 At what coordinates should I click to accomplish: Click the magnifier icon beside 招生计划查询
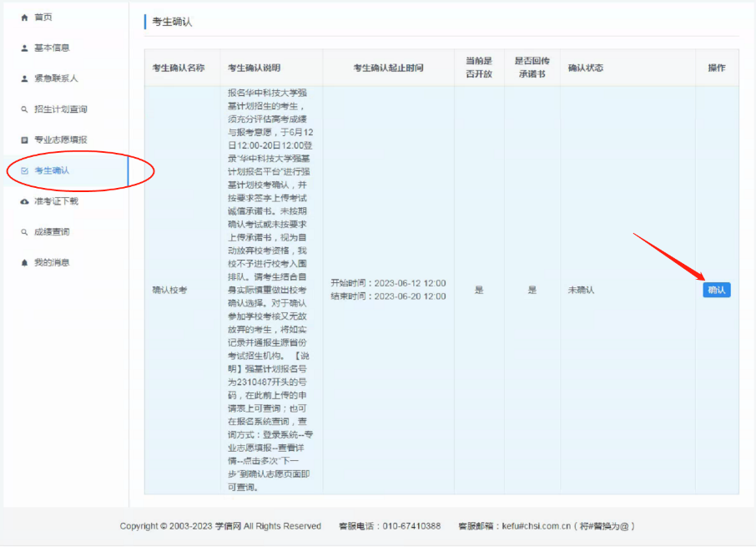[24, 109]
